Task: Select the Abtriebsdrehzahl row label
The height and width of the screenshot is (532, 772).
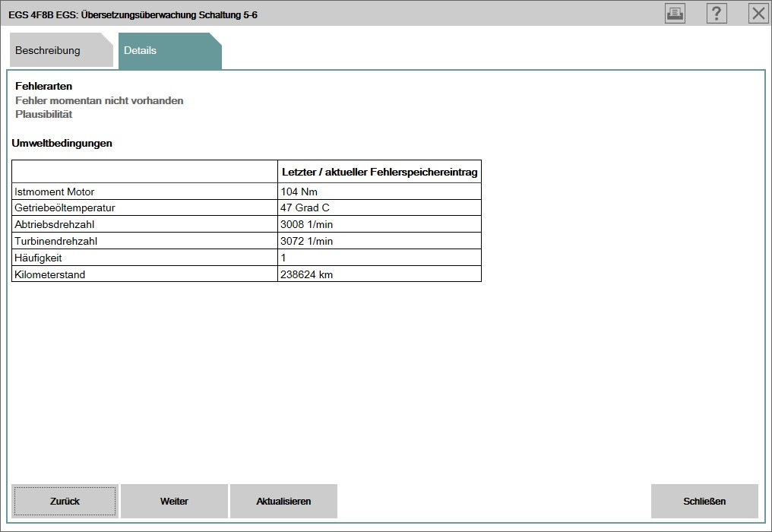Action: (55, 224)
